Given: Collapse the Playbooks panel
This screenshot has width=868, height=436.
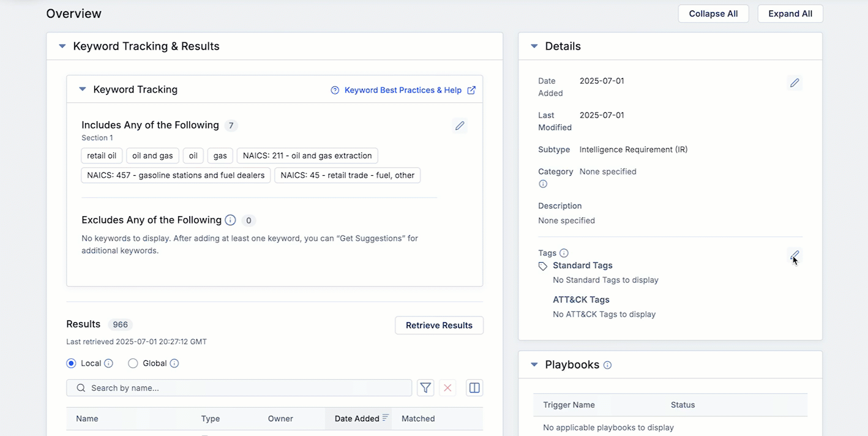Looking at the screenshot, I should (x=534, y=365).
